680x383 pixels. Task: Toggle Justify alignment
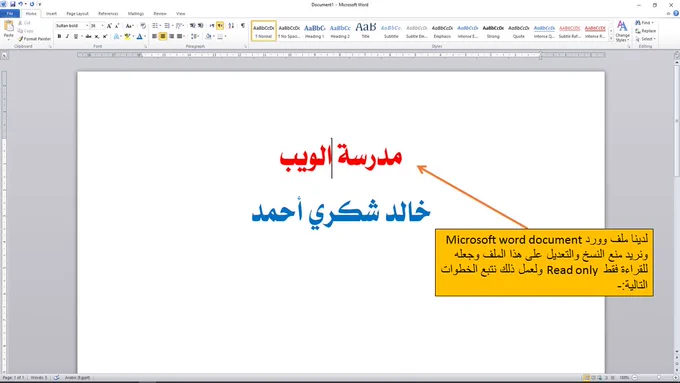(x=179, y=36)
